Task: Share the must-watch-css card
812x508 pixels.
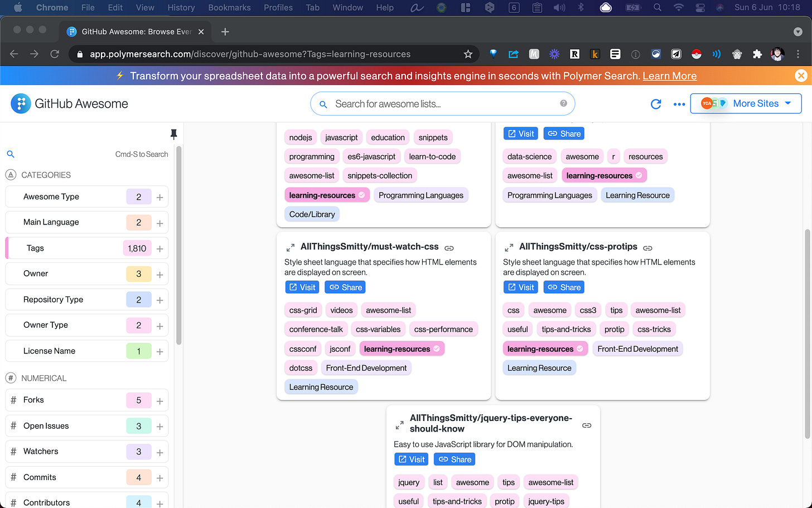Action: tap(345, 287)
